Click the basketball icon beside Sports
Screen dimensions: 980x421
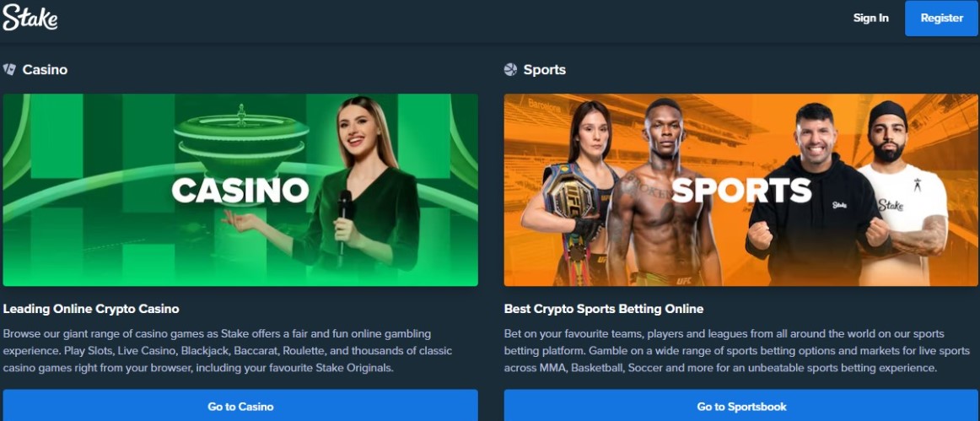click(510, 69)
